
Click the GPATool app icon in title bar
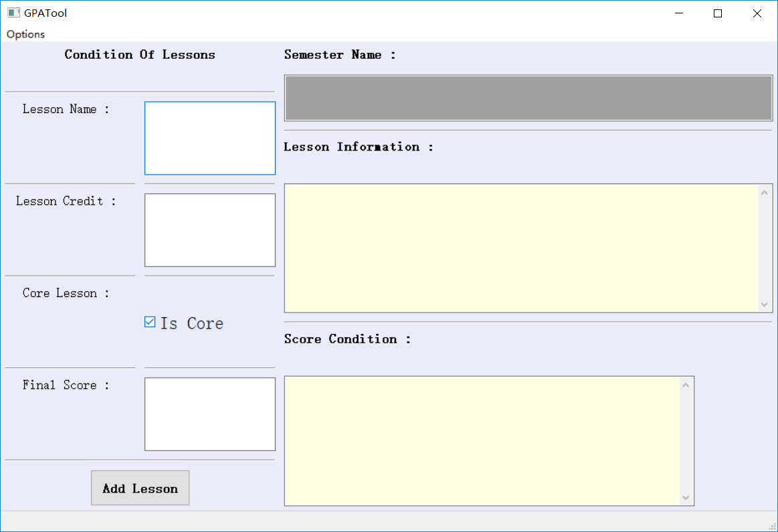click(13, 13)
